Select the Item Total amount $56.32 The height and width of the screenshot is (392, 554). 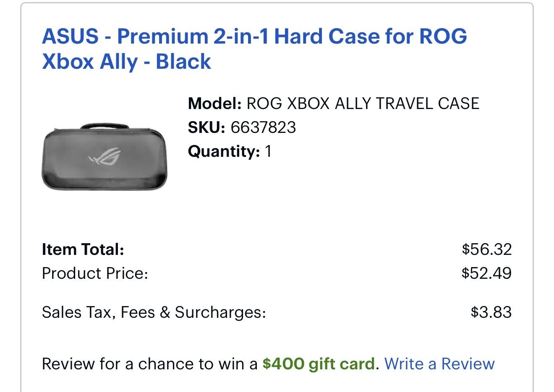pos(486,249)
